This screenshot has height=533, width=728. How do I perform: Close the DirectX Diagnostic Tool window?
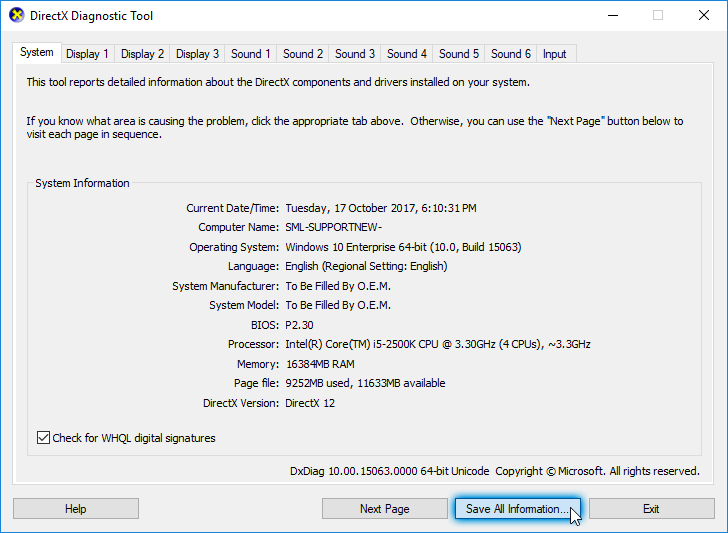click(704, 15)
